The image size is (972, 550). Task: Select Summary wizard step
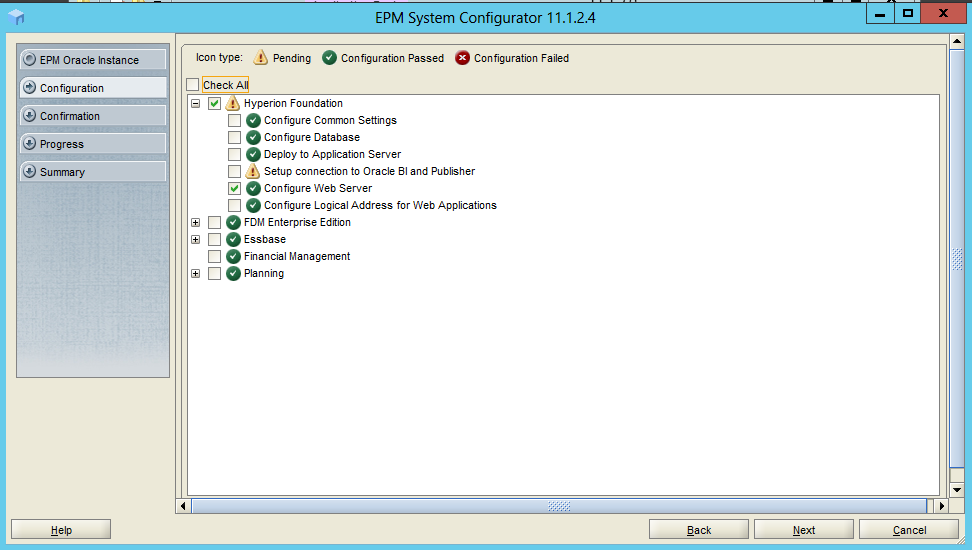point(93,171)
